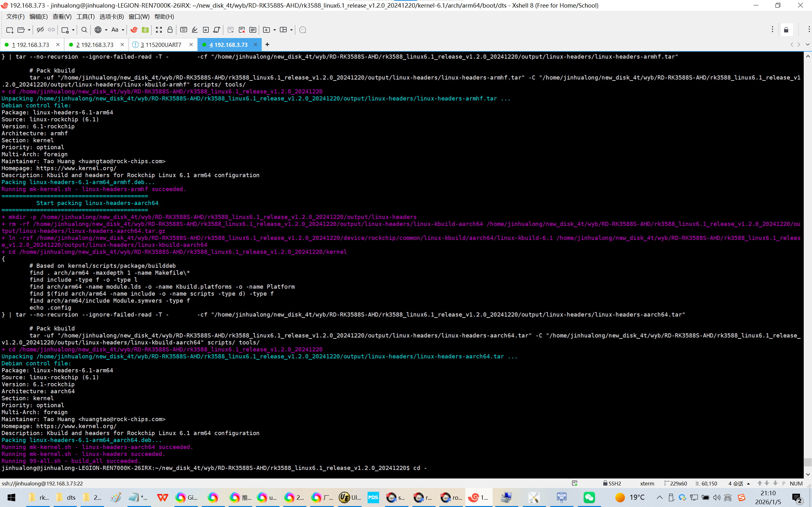The height and width of the screenshot is (507, 812).
Task: Enter fullscreen mode via toolbar icon
Action: coord(159,30)
